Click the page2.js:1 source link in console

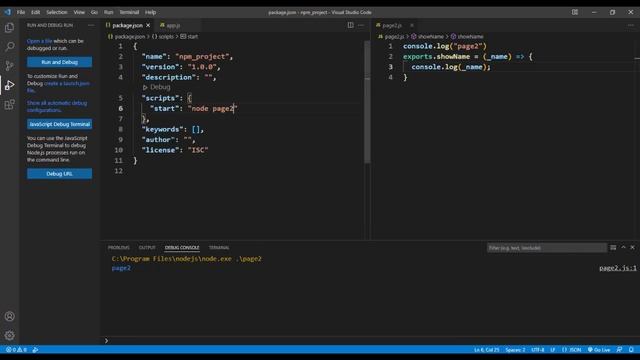click(x=618, y=268)
